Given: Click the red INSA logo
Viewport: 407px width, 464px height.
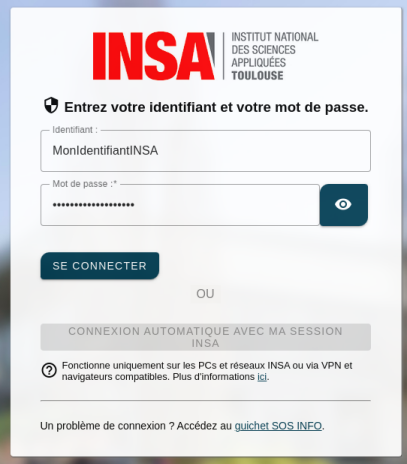Looking at the screenshot, I should [x=154, y=56].
